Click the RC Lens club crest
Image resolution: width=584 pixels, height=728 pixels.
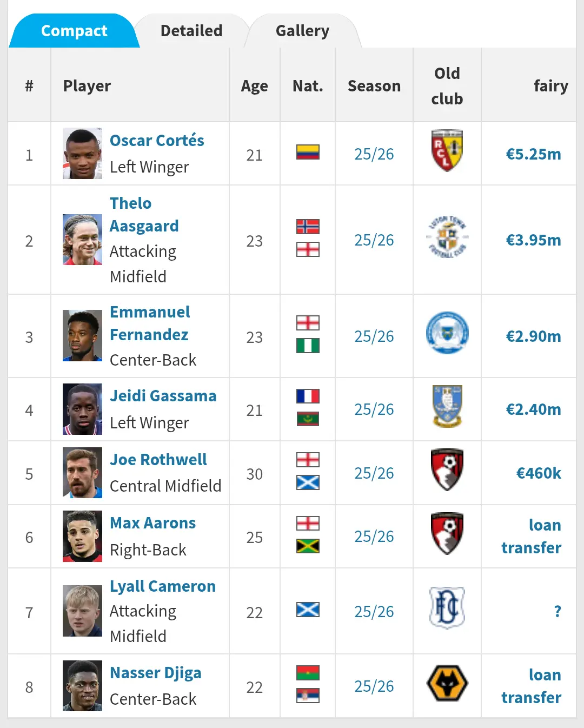coord(447,151)
